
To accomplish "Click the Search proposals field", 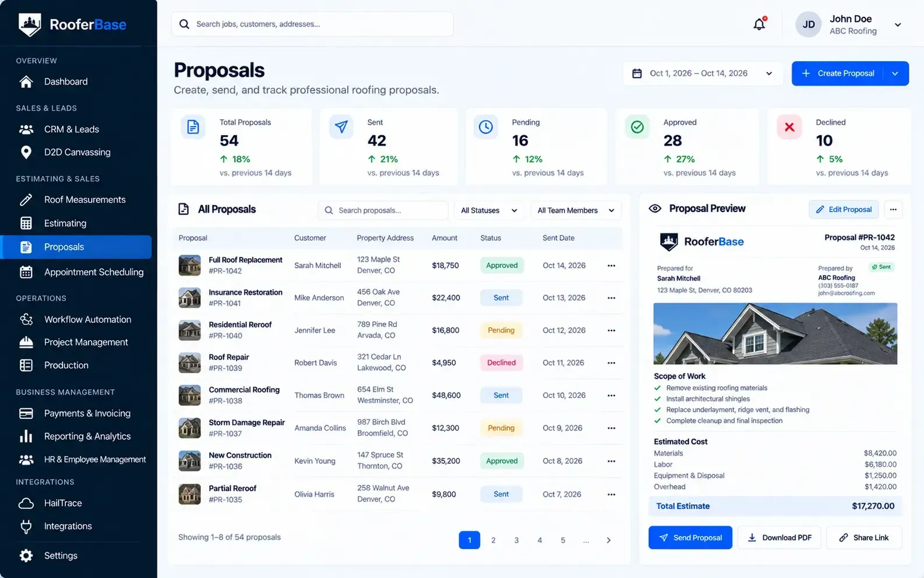I will (383, 210).
